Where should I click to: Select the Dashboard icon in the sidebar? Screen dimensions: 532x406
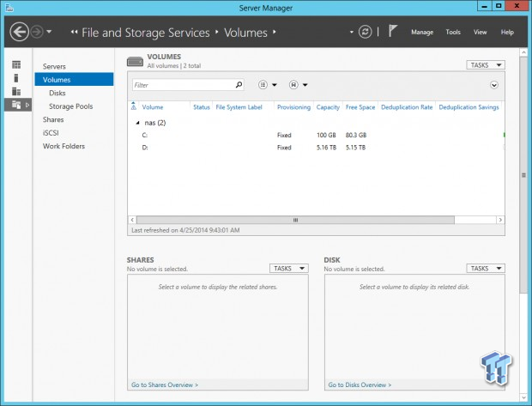click(16, 64)
